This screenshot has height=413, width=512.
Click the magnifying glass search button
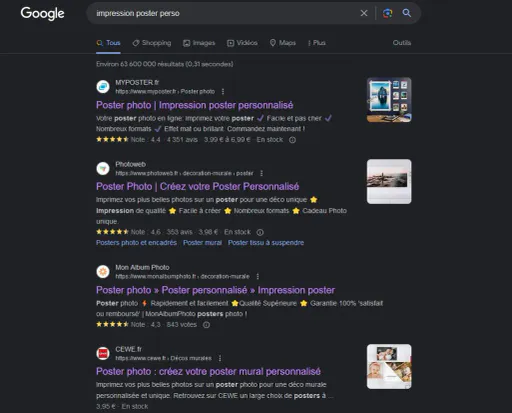(x=407, y=13)
